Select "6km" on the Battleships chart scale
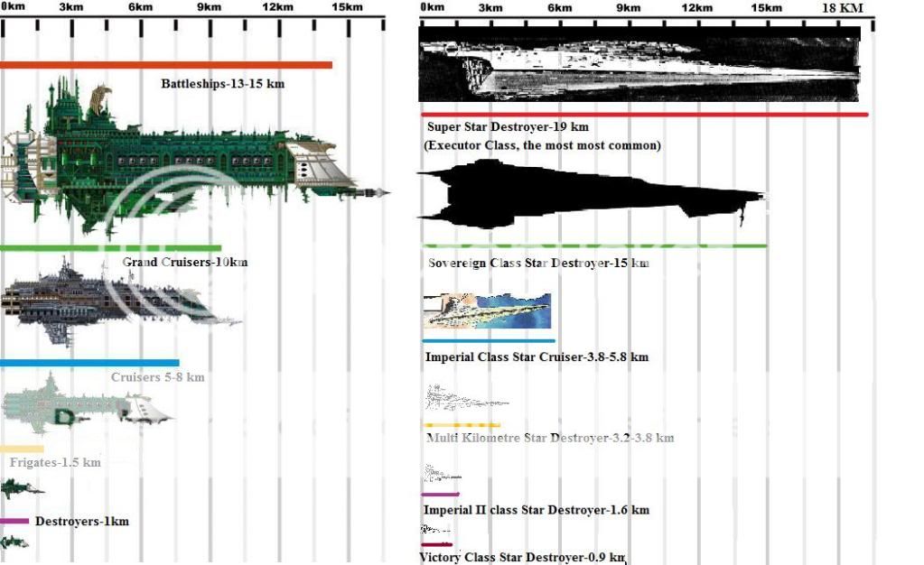The image size is (924, 565). click(x=140, y=7)
